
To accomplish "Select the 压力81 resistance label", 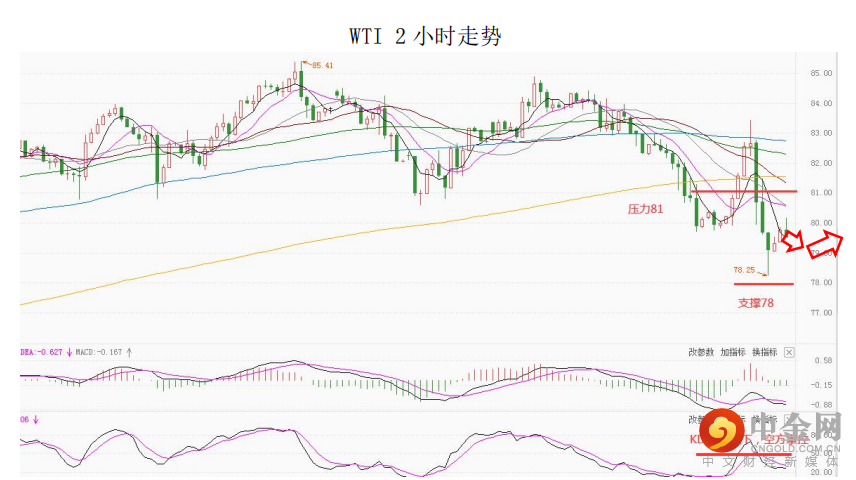I will [645, 210].
